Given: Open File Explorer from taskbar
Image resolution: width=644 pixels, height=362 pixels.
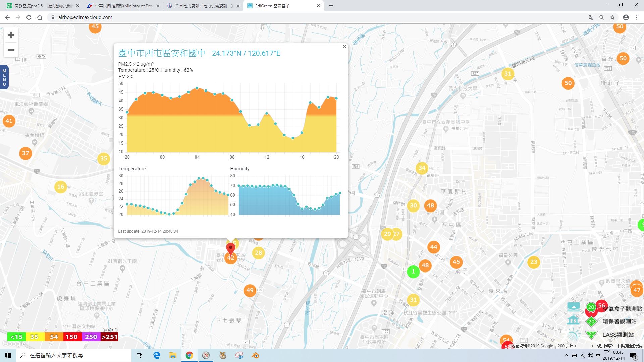Looking at the screenshot, I should [173, 355].
